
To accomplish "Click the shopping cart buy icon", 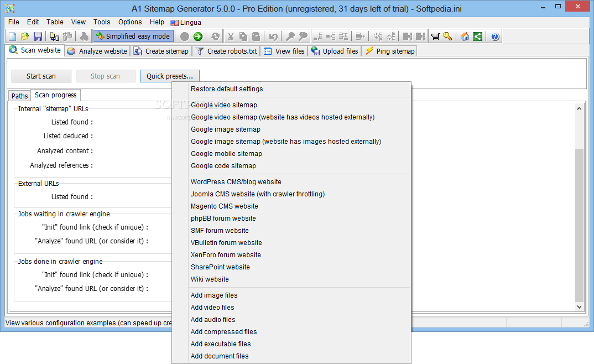I will [x=435, y=37].
